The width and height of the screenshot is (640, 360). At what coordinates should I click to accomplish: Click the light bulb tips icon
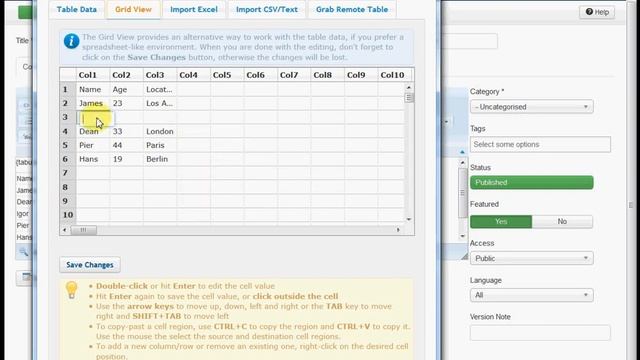(x=71, y=290)
